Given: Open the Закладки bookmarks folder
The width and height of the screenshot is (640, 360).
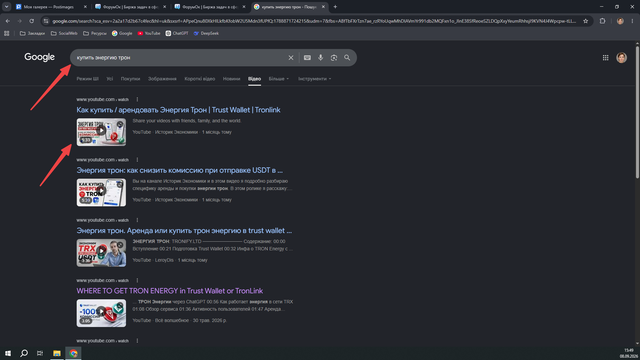Looking at the screenshot, I should point(32,33).
